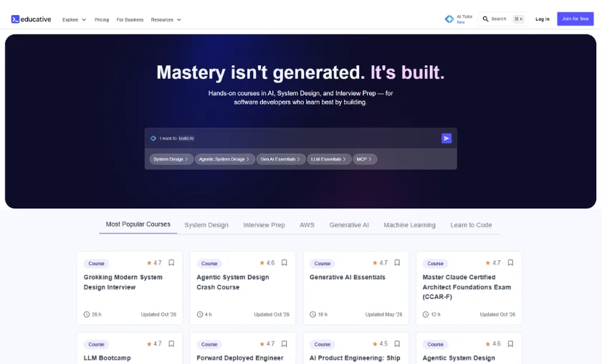
Task: Click the Course badge on Generative AI Essentials
Action: pyautogui.click(x=322, y=264)
